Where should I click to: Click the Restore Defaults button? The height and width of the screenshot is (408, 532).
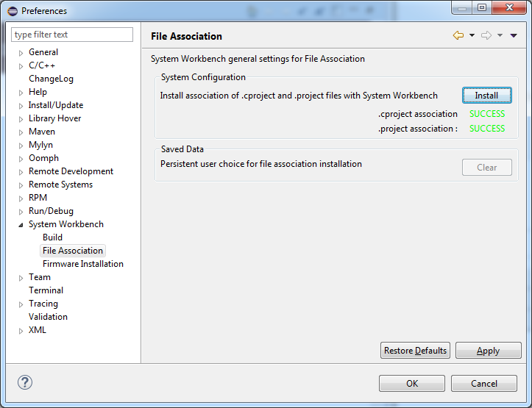pos(415,351)
